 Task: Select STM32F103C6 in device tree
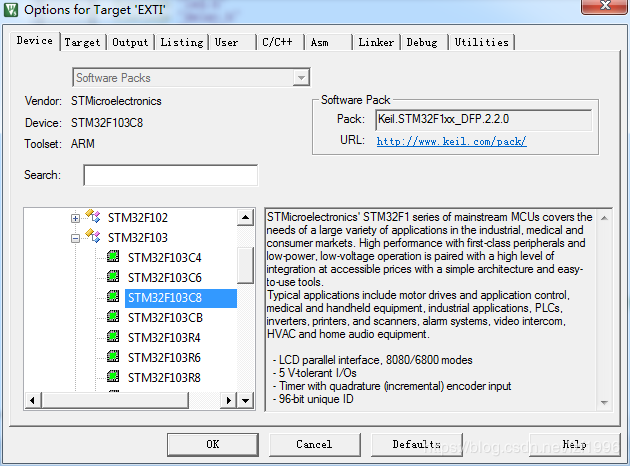coord(165,278)
